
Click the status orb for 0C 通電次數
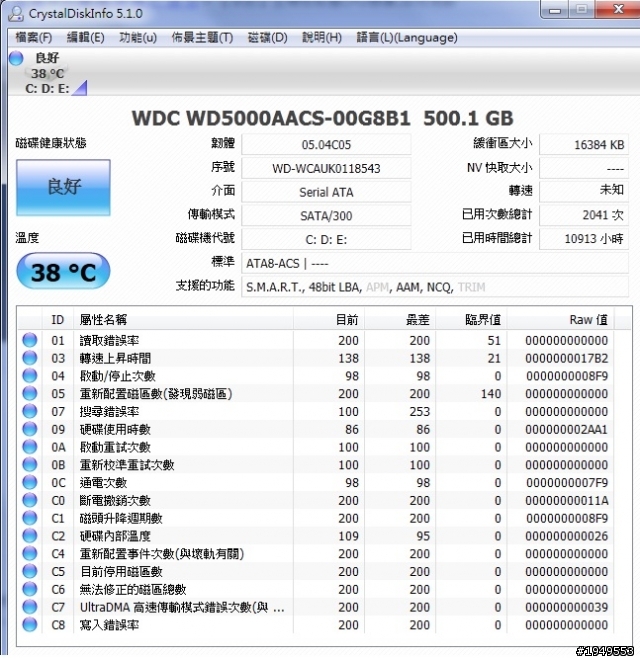pos(30,482)
